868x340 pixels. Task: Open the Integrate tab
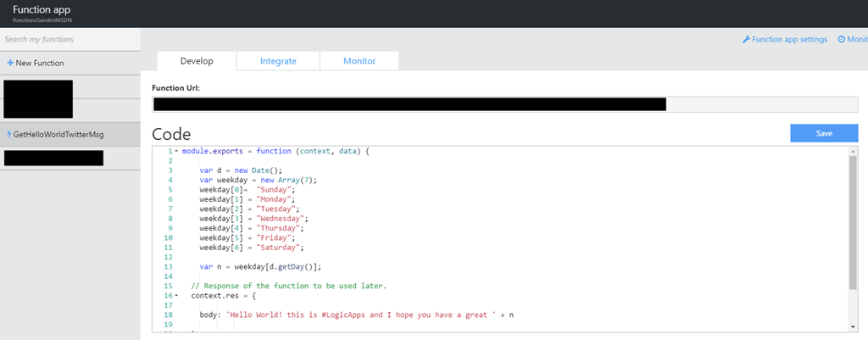pos(278,61)
